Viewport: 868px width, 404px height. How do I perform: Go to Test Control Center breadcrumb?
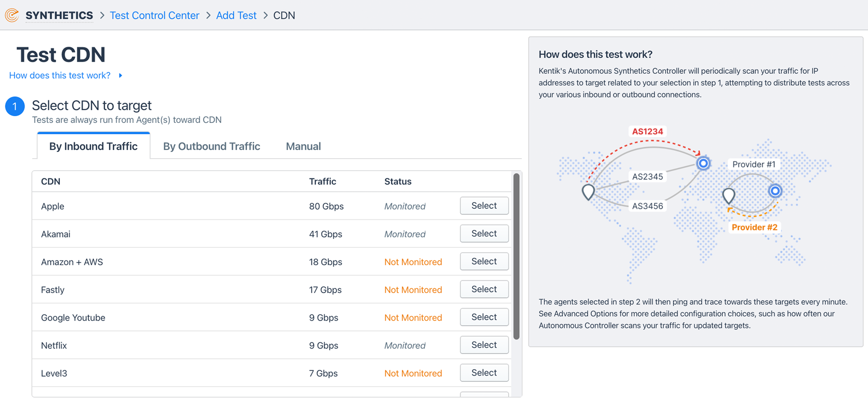pyautogui.click(x=154, y=15)
